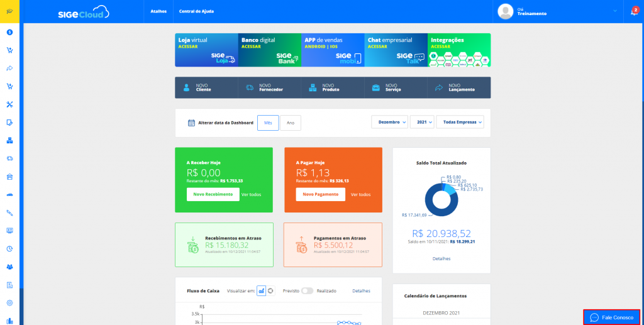
Task: Open the APP de vendas banner
Action: pos(333,50)
